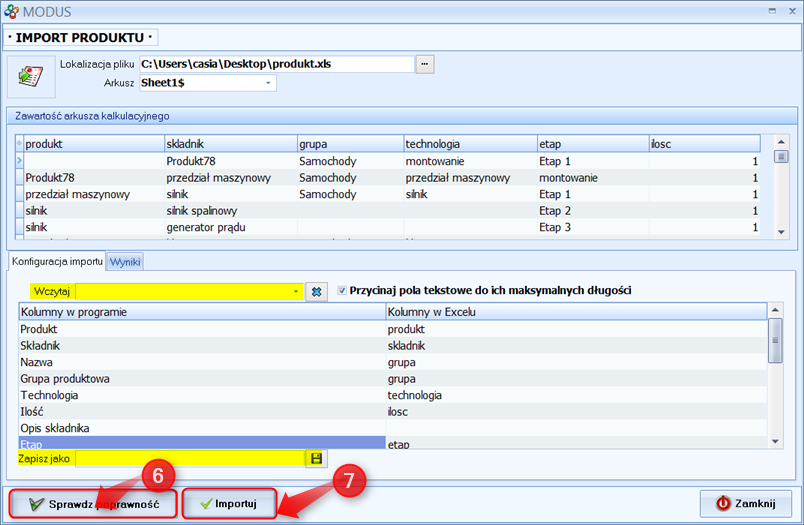804x525 pixels.
Task: Click the delete configuration X icon
Action: 316,291
